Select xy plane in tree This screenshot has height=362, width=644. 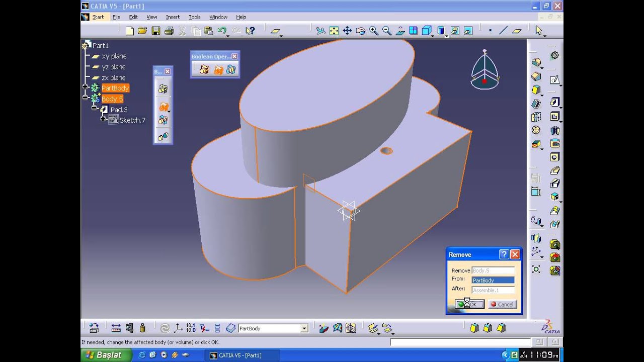click(x=114, y=56)
